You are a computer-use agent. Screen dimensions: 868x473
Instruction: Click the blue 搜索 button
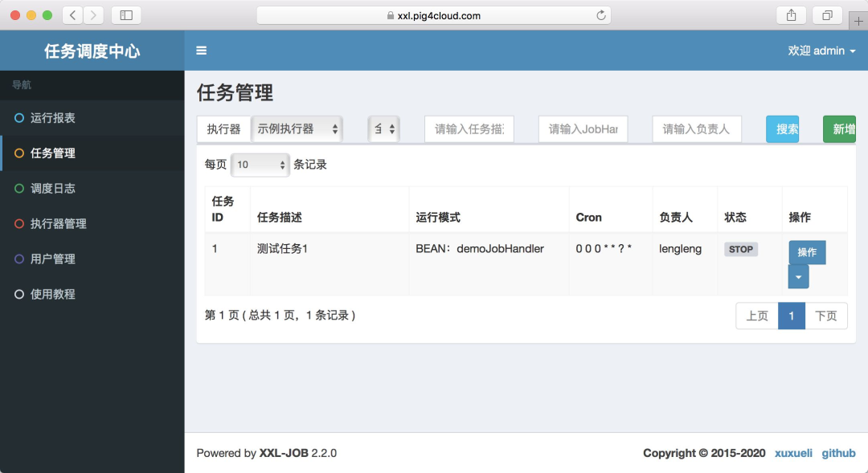pos(782,128)
